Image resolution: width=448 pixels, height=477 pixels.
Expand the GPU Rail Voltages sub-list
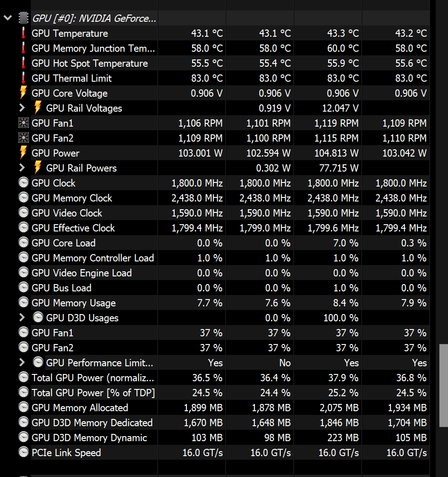coord(22,108)
